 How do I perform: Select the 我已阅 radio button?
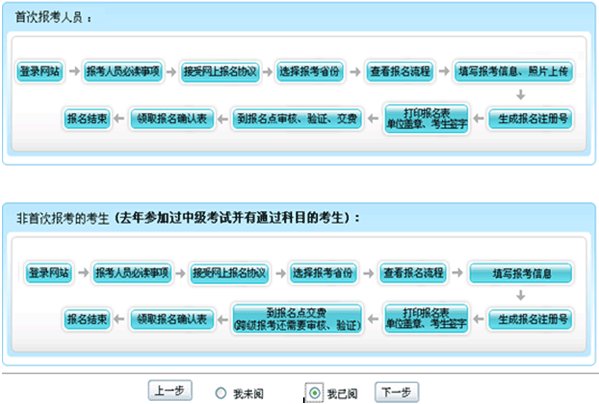315,393
